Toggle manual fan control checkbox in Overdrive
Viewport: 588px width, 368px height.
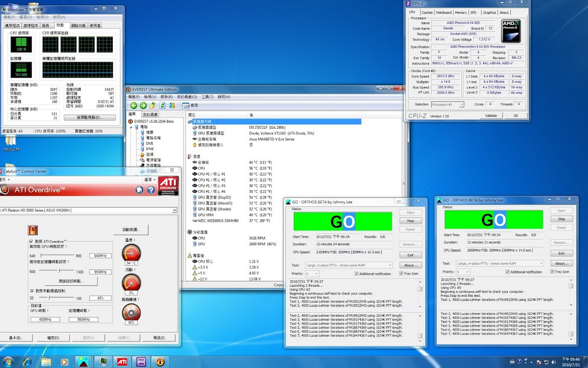coord(32,290)
